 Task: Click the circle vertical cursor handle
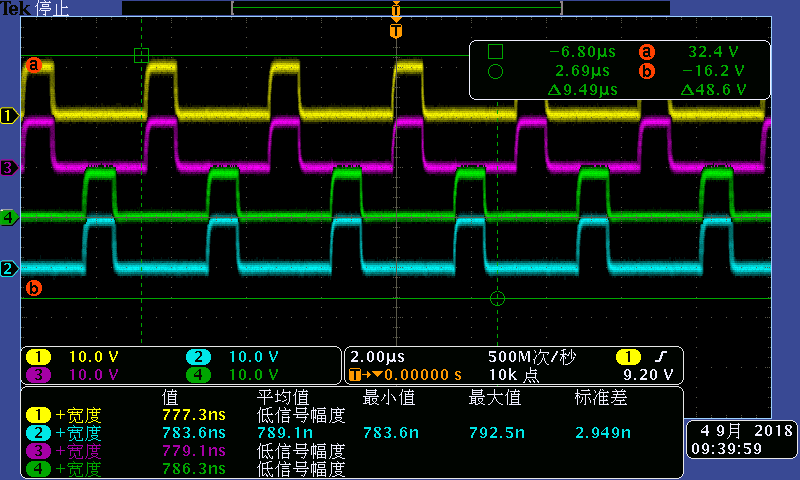click(497, 298)
